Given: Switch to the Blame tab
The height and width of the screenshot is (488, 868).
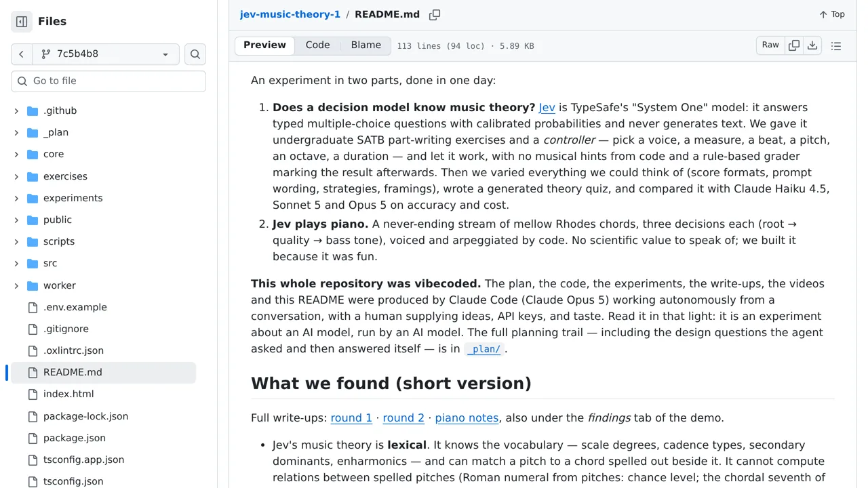Looking at the screenshot, I should point(366,45).
